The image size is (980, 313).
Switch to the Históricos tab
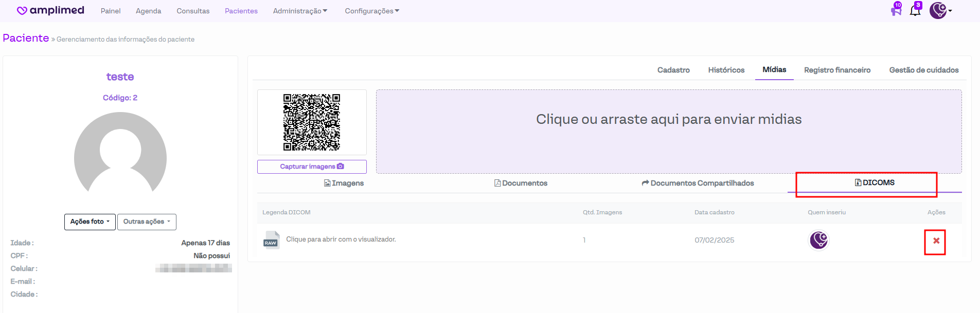click(x=726, y=70)
